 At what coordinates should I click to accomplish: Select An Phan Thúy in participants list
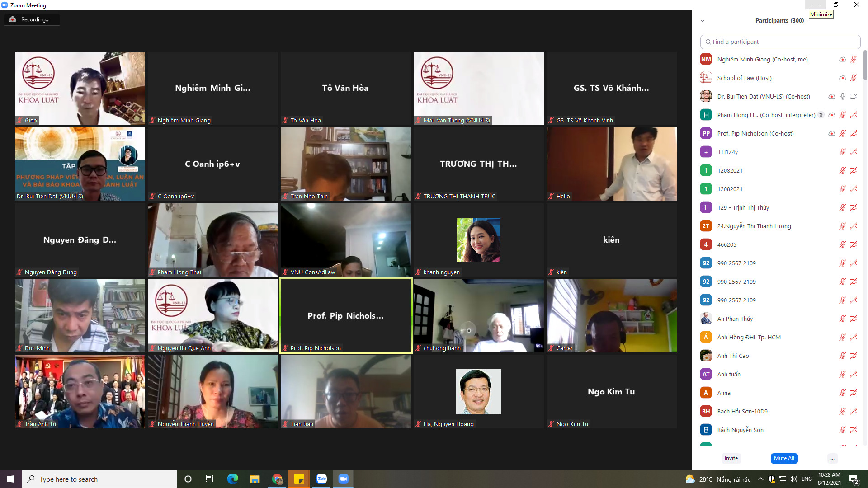click(735, 319)
